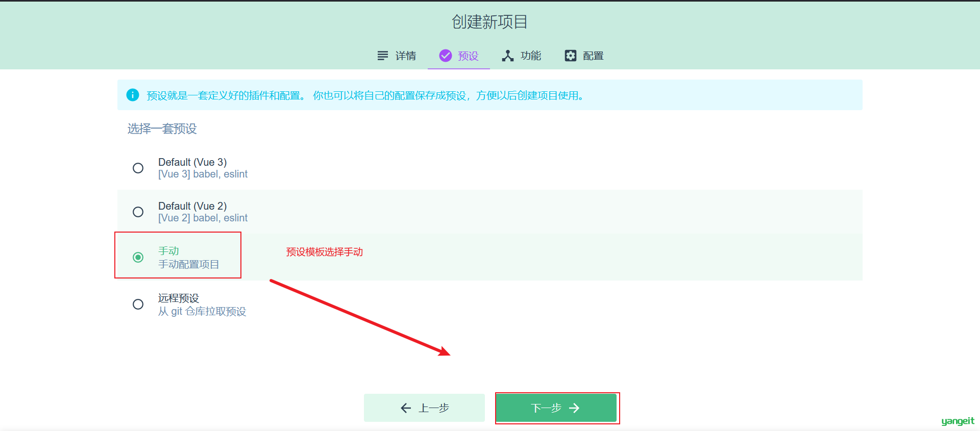Viewport: 980px width, 431px height.
Task: Select the 手动 radio button
Action: 138,257
